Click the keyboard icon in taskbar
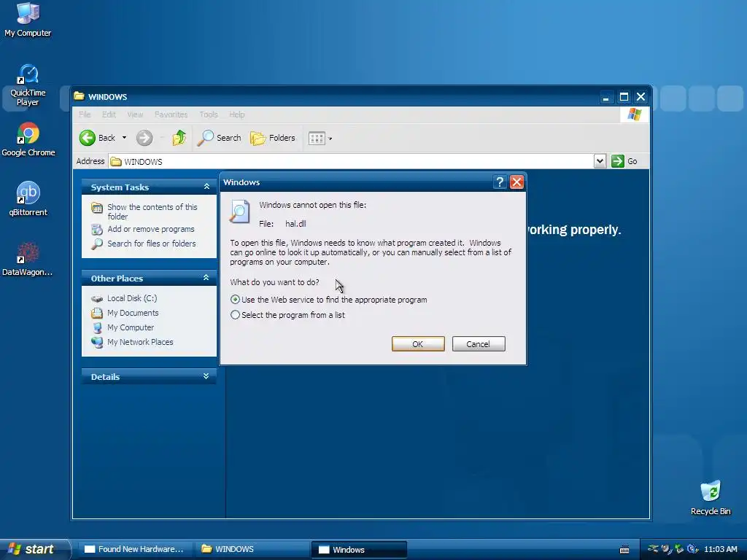 tap(624, 550)
